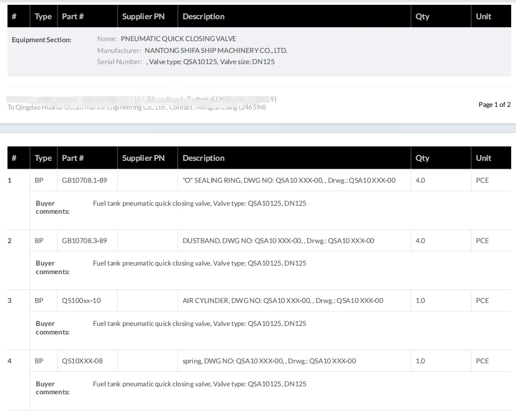The image size is (516, 420).
Task: Select the QS100xx-10 part number cell
Action: [81, 300]
